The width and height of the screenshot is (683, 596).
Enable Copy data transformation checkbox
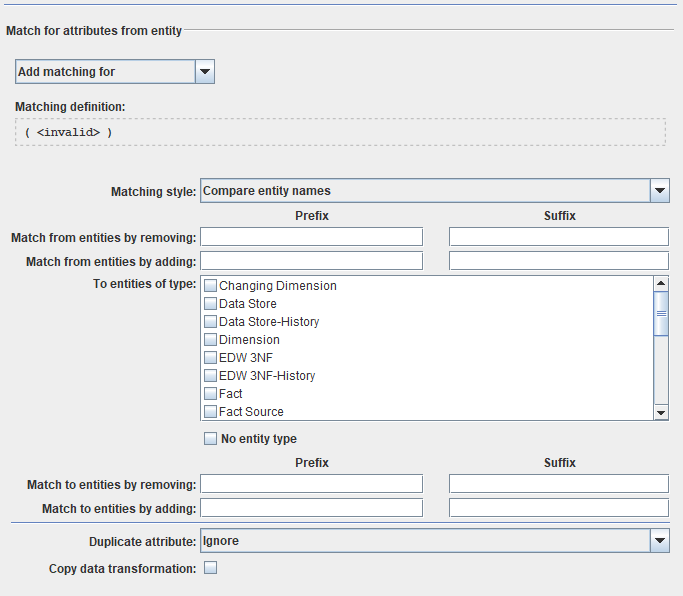pyautogui.click(x=211, y=568)
